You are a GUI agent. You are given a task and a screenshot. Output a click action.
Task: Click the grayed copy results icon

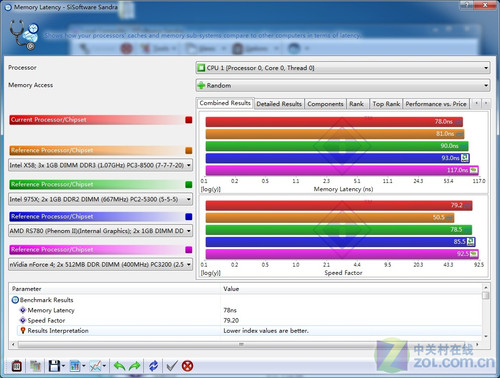coord(35,366)
